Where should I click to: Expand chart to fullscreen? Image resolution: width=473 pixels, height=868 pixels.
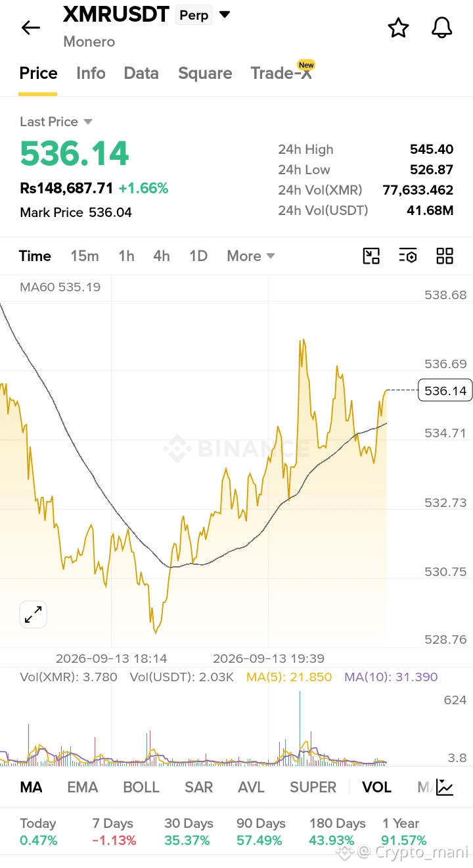tap(33, 615)
